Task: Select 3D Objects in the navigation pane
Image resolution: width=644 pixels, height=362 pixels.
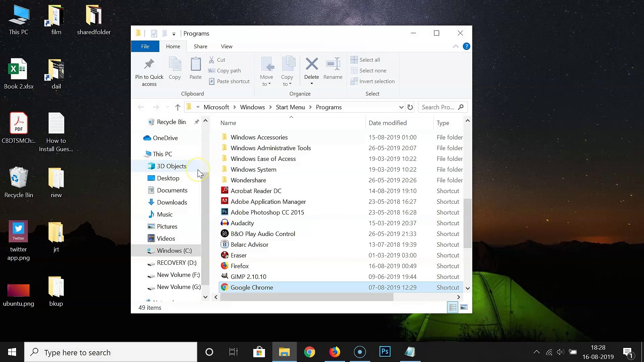Action: (171, 166)
